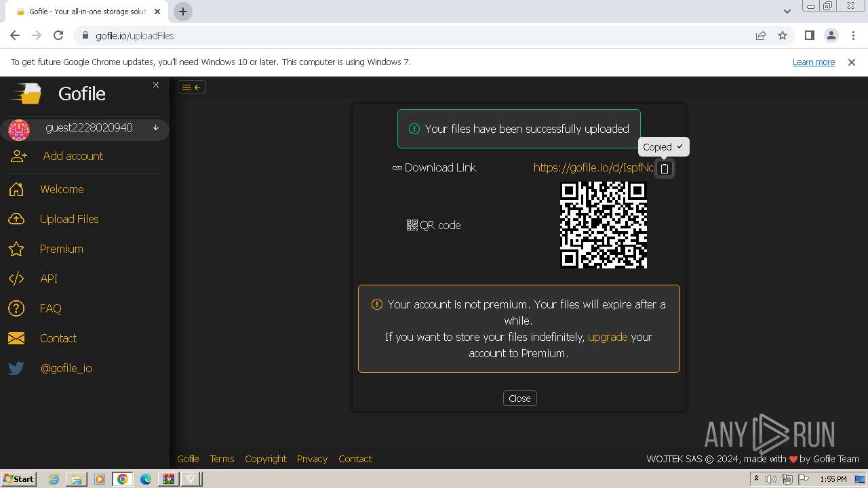Click the taskbar clock showing 1:55 PM
The width and height of the screenshot is (868, 488).
833,479
